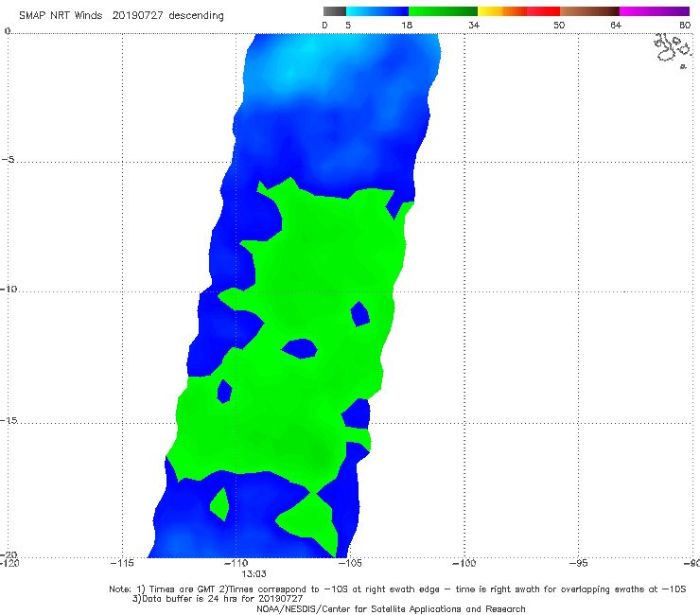The height and width of the screenshot is (615, 700).
Task: Click the '34' color bar scale label
Action: [x=474, y=26]
